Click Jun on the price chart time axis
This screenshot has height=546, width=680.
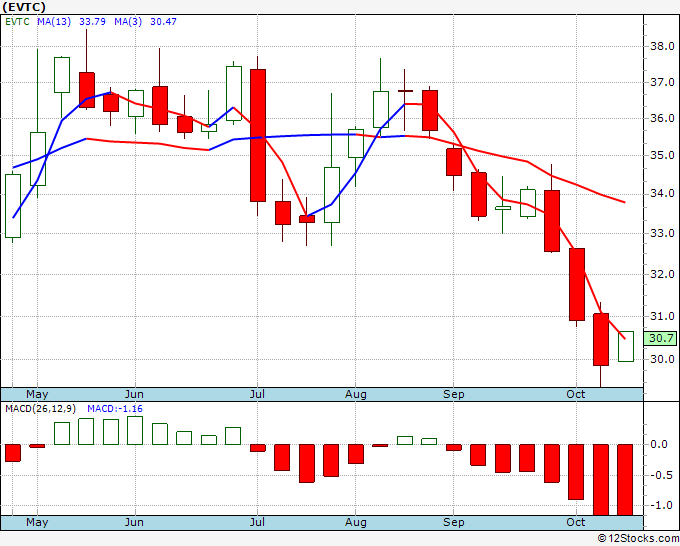click(x=134, y=394)
